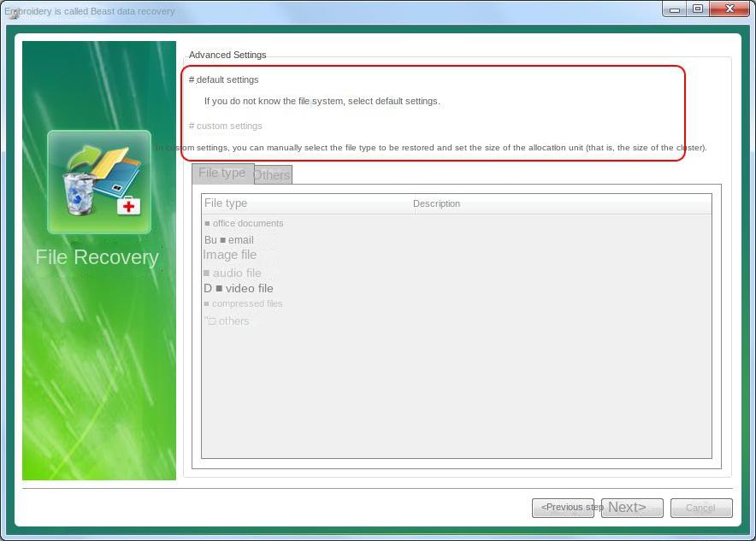Viewport: 756px width, 541px height.
Task: Switch to the File type tab
Action: 222,173
